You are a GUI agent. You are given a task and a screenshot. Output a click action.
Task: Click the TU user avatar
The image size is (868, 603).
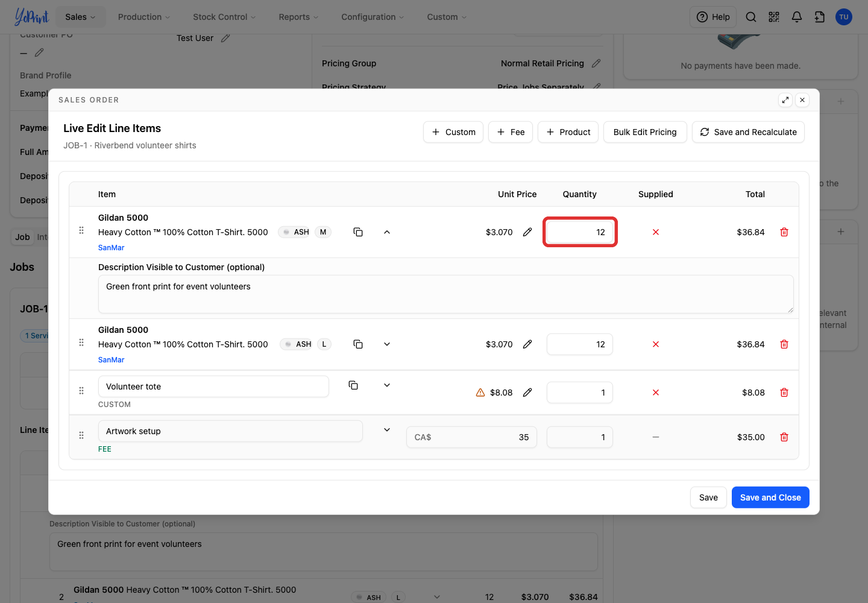coord(844,17)
